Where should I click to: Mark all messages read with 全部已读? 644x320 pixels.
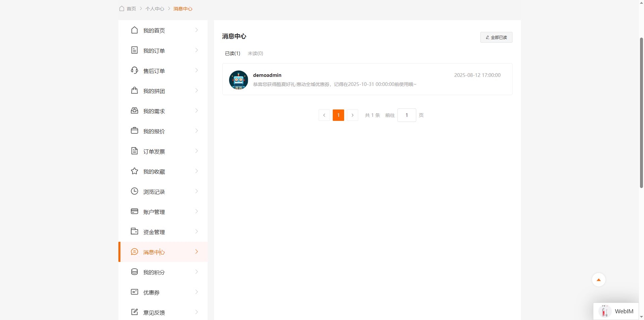coord(496,37)
